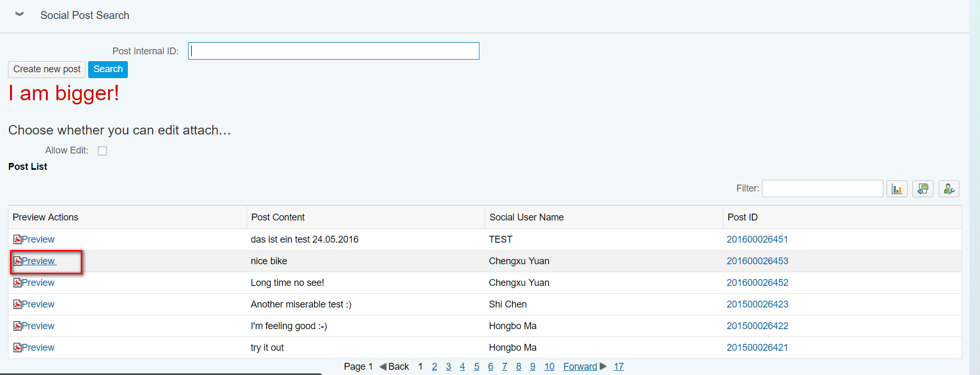Go to page 8 in the pager
980x375 pixels.
click(519, 367)
